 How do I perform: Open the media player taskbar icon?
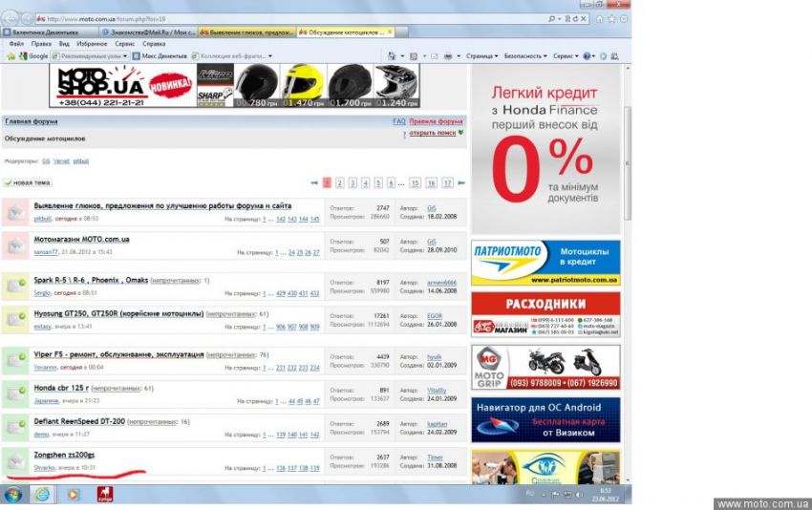(x=73, y=494)
